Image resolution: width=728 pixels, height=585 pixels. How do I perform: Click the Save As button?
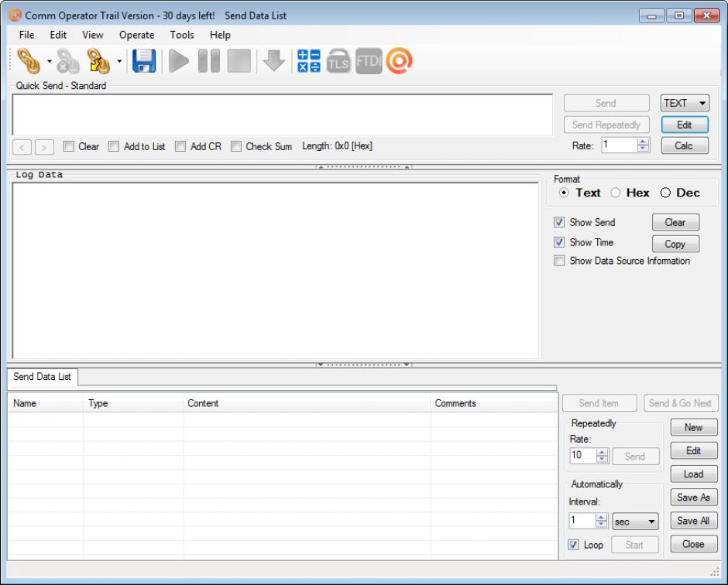click(x=694, y=498)
